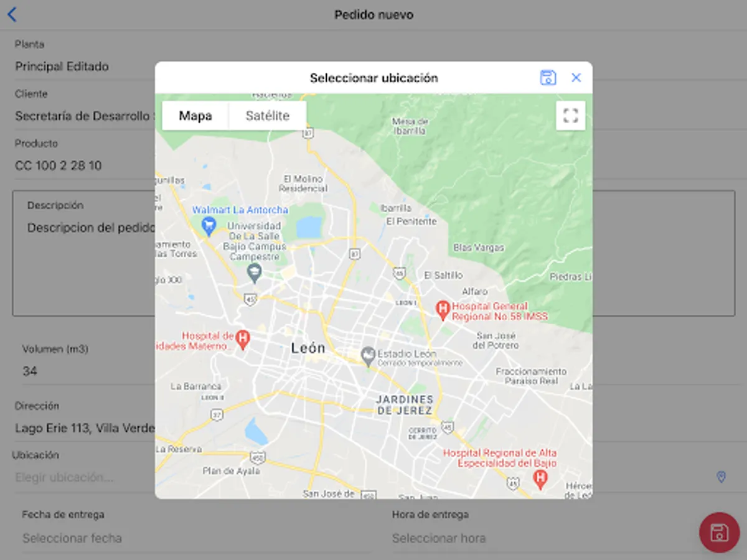Screen dimensions: 747x560
Task: Open the Seleccionar fecha date picker
Action: [x=197, y=538]
